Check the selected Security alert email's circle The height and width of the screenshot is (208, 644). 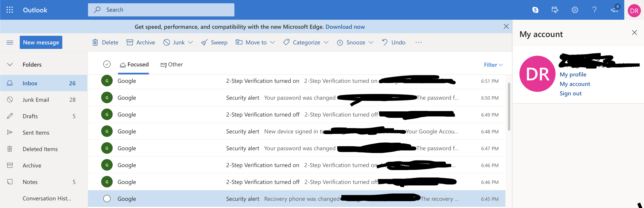click(x=107, y=199)
